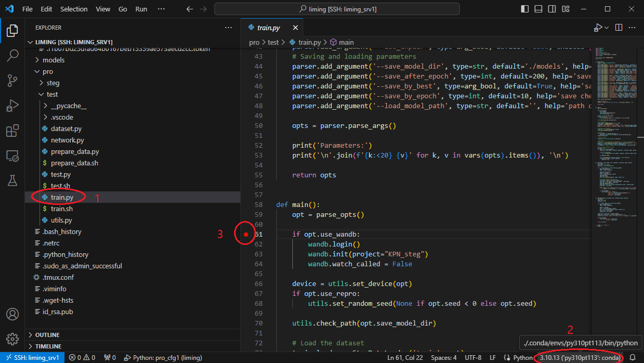Viewport: 644px width, 363px height.
Task: Expand the models folder
Action: (x=53, y=60)
